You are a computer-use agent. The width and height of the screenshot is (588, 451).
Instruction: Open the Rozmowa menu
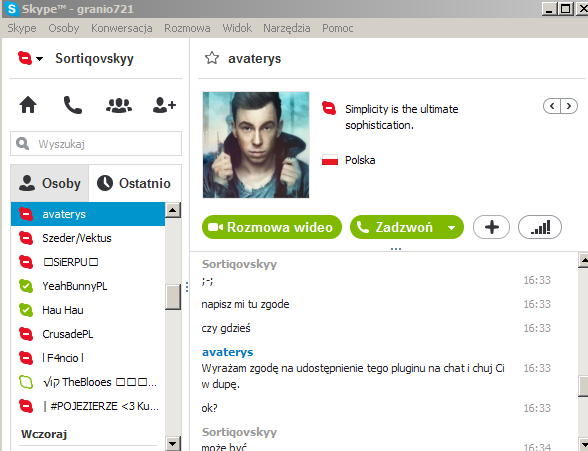coord(187,28)
